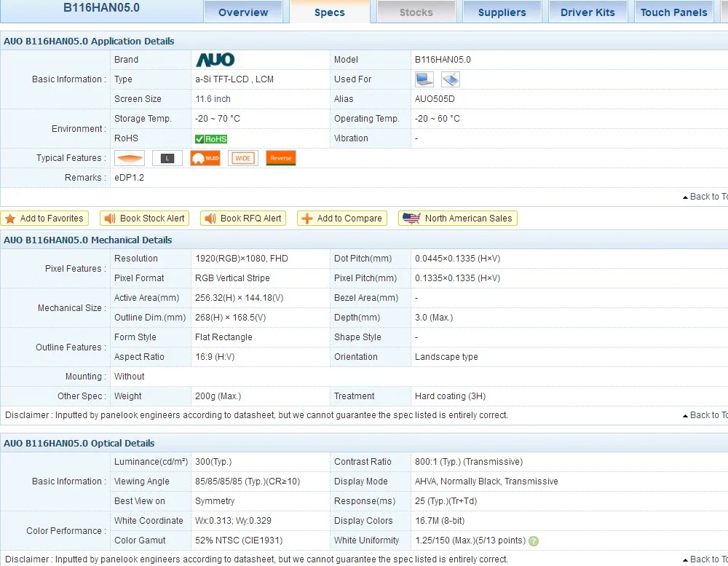728x566 pixels.
Task: Click the speaker icon on Book Stock Alert
Action: [110, 219]
